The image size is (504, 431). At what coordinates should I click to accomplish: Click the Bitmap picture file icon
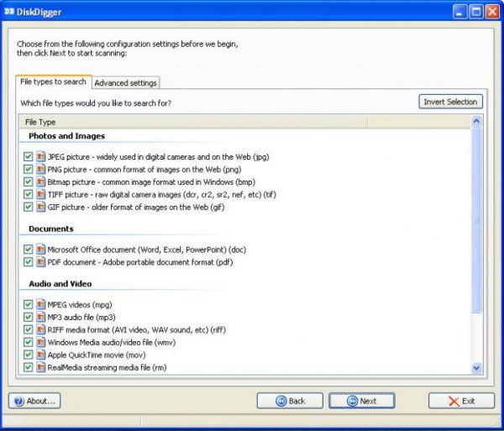[x=40, y=181]
